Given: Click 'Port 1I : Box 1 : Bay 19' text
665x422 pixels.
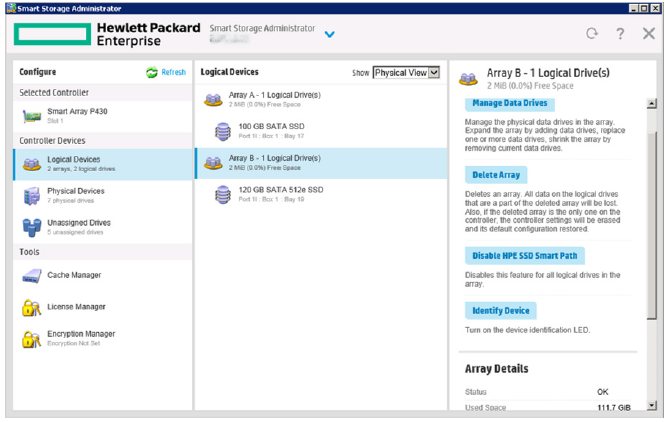Looking at the screenshot, I should pyautogui.click(x=271, y=199).
